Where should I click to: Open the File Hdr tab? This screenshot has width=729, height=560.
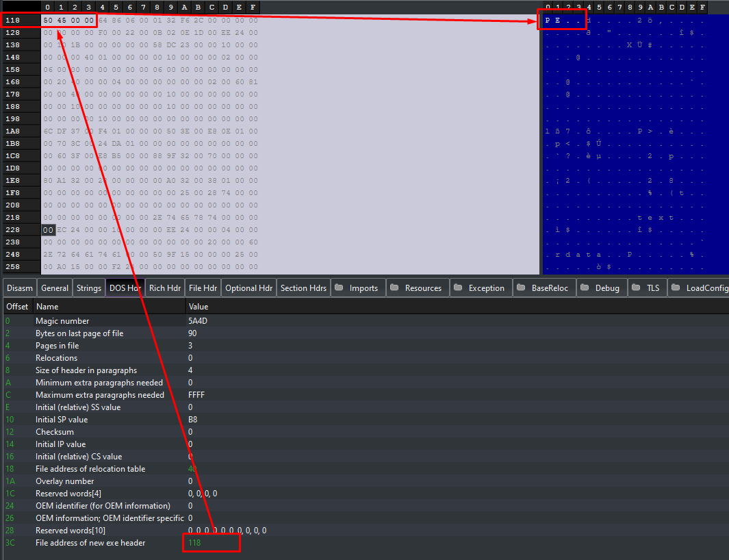pyautogui.click(x=203, y=288)
